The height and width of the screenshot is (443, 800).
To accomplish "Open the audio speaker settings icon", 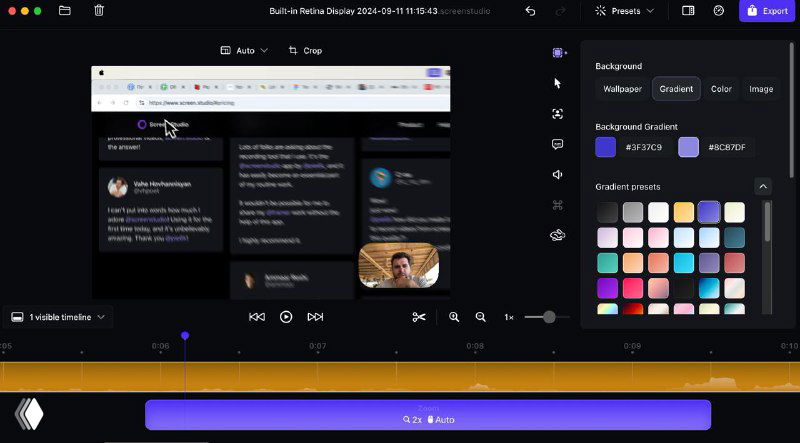I will pyautogui.click(x=558, y=174).
